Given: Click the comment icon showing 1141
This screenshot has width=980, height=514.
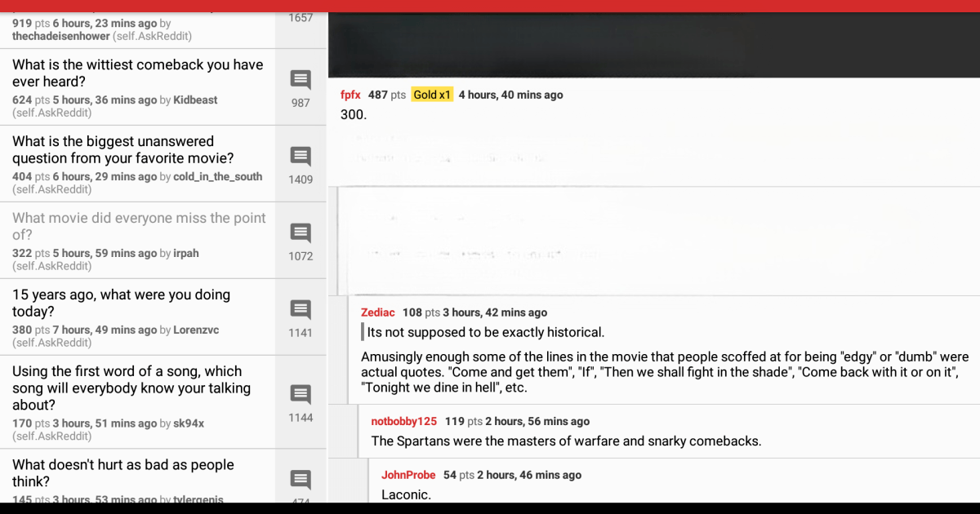Looking at the screenshot, I should click(300, 309).
